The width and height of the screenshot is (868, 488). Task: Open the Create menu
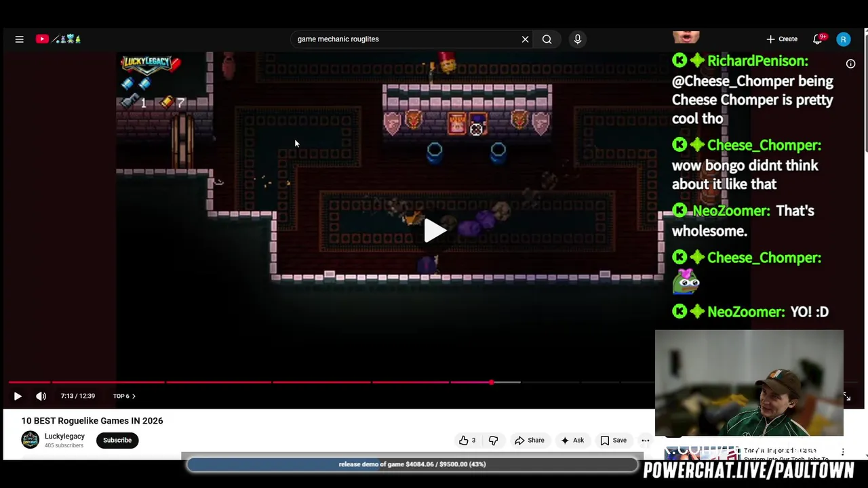(x=782, y=39)
